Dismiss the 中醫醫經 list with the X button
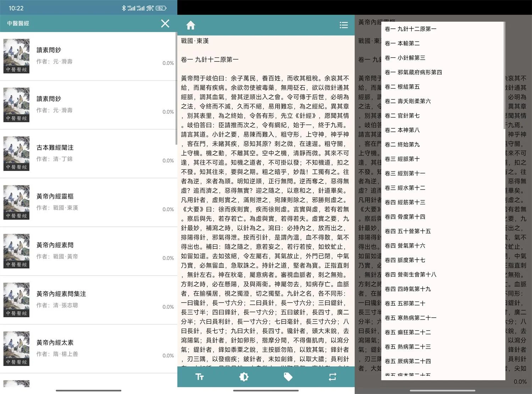The height and width of the screenshot is (394, 532). tap(165, 23)
